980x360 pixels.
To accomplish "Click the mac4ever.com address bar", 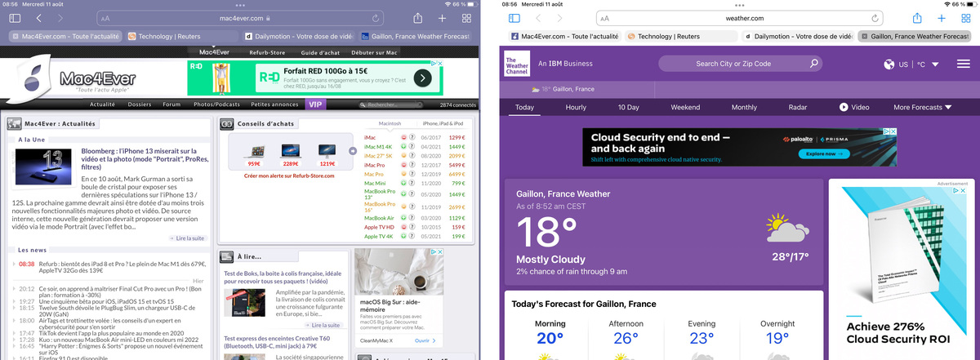I will point(242,18).
